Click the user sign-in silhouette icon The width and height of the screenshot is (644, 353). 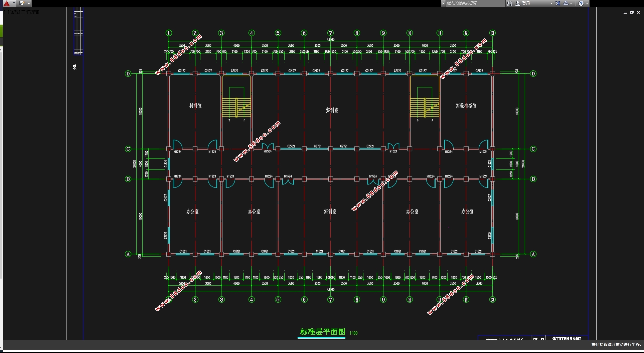coord(518,3)
